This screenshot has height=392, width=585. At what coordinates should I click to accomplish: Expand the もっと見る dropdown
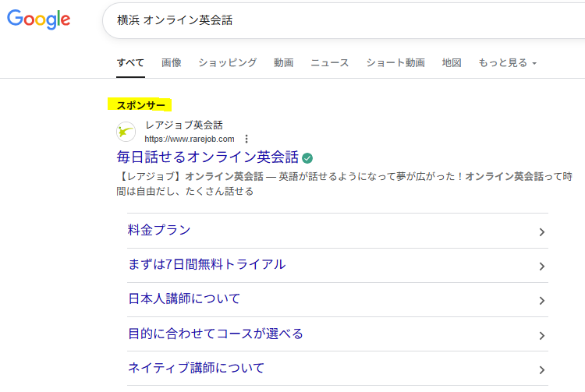coord(508,63)
